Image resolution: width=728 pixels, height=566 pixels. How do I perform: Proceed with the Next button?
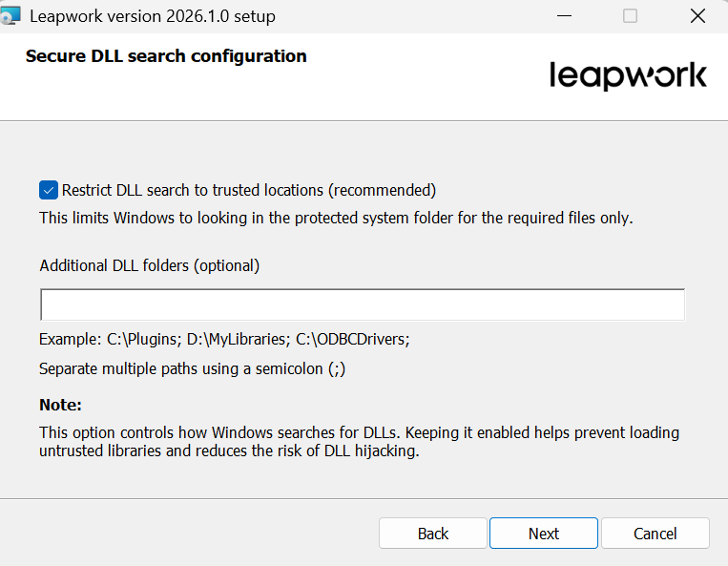tap(544, 534)
